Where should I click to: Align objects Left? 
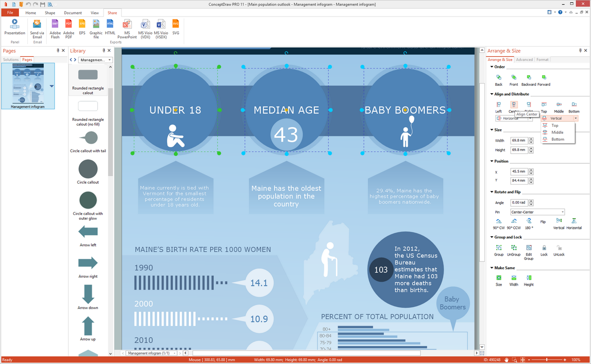tap(499, 107)
